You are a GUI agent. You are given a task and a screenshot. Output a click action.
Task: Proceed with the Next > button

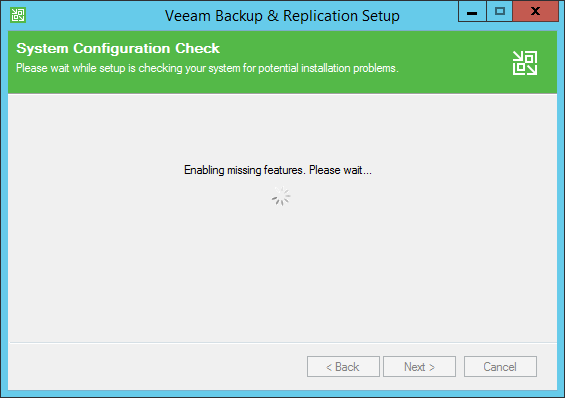pyautogui.click(x=419, y=367)
